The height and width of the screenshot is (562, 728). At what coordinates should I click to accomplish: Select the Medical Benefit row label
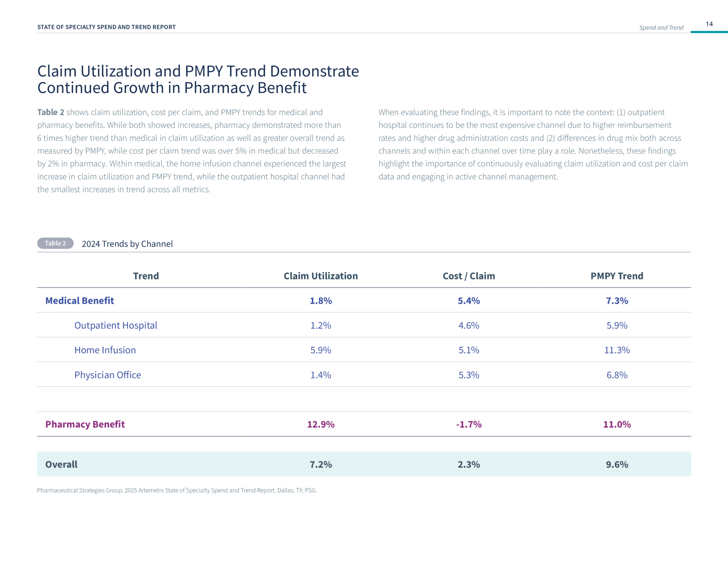pos(80,301)
